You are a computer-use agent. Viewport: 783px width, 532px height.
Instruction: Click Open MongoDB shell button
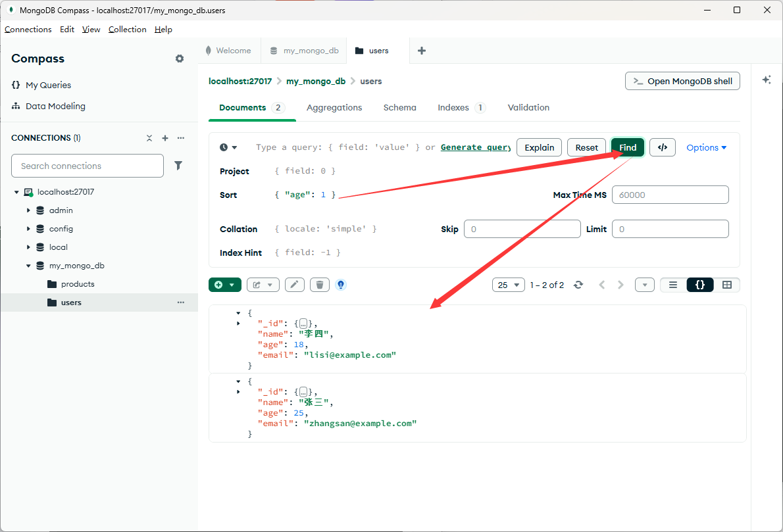pyautogui.click(x=682, y=81)
